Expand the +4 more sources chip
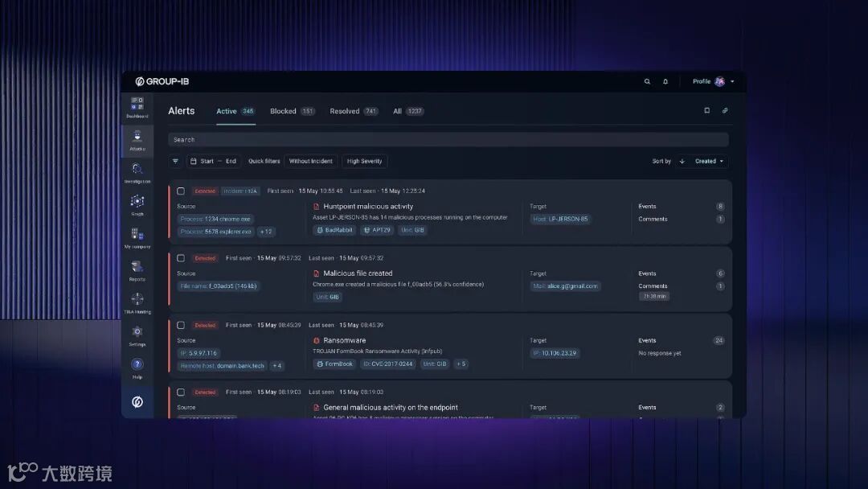 277,365
